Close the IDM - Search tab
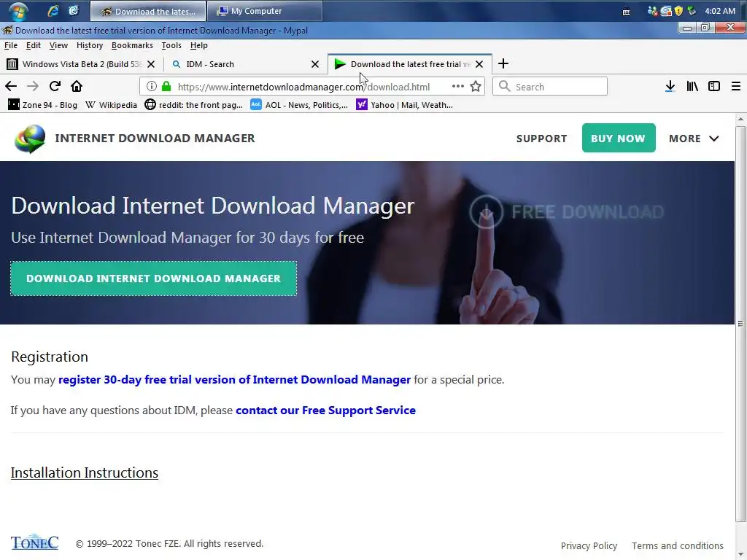The image size is (747, 560). point(315,64)
